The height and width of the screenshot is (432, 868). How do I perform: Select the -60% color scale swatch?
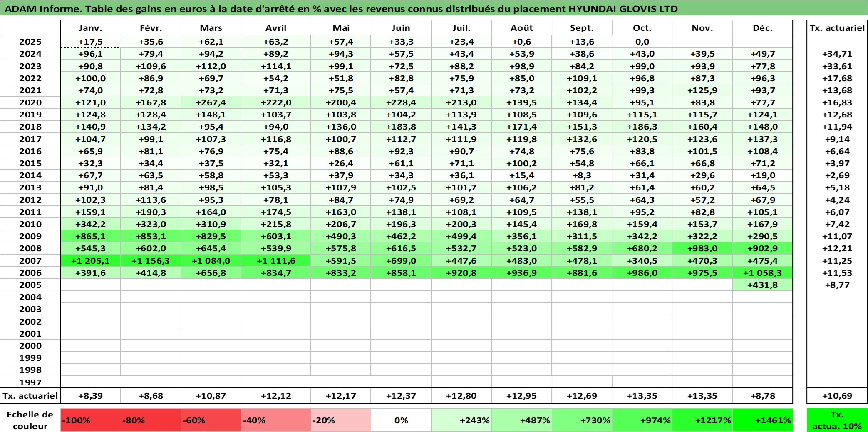[x=211, y=420]
